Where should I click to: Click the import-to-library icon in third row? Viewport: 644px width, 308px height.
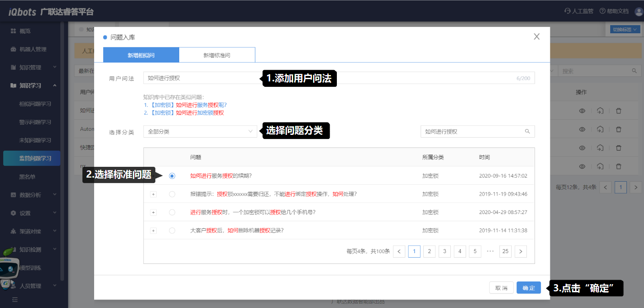pos(600,147)
